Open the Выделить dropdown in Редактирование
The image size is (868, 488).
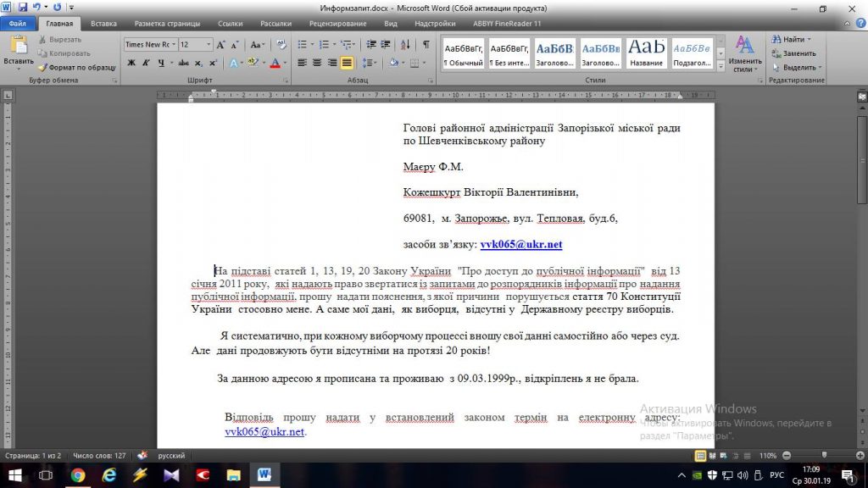click(797, 67)
